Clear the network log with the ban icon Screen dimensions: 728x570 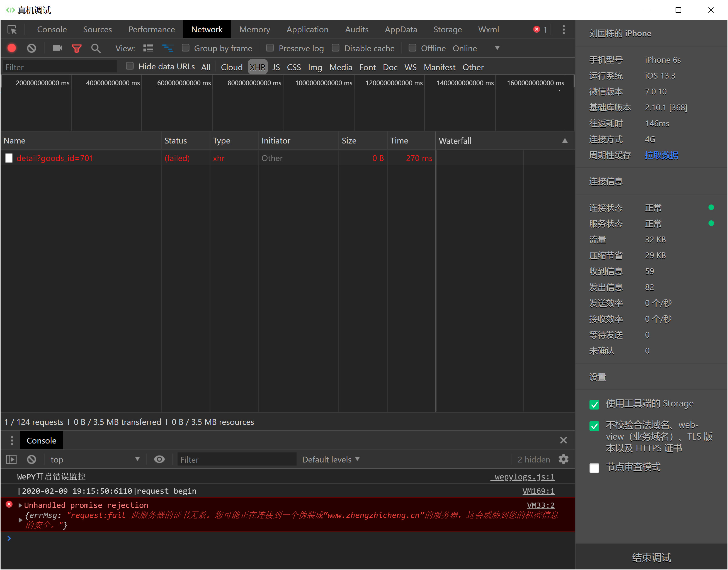click(x=31, y=48)
